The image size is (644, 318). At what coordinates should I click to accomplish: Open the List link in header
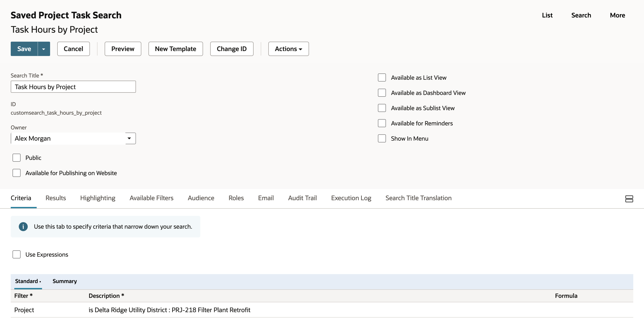pos(547,15)
